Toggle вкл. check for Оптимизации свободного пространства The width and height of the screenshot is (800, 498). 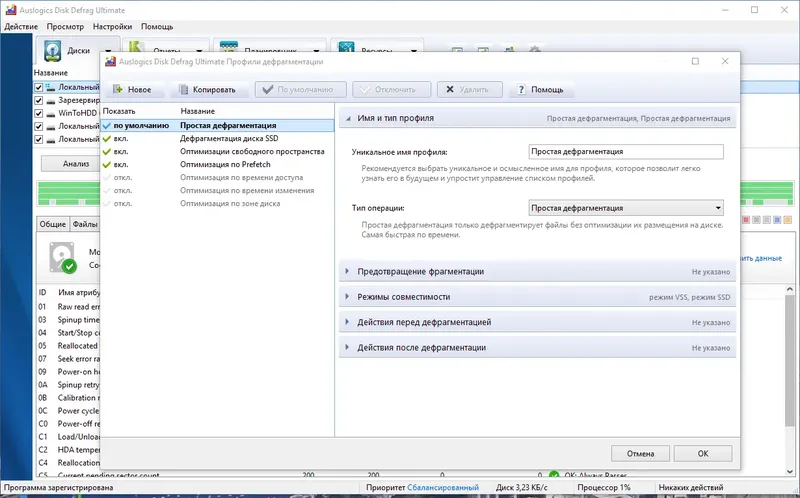click(x=107, y=152)
